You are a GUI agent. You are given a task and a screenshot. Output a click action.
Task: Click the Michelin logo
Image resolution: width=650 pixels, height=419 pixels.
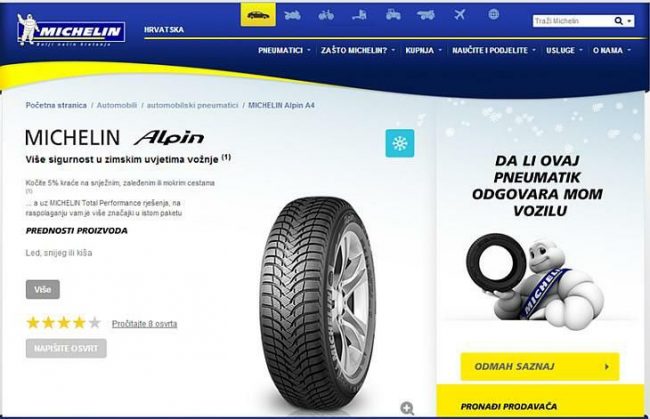tap(71, 30)
